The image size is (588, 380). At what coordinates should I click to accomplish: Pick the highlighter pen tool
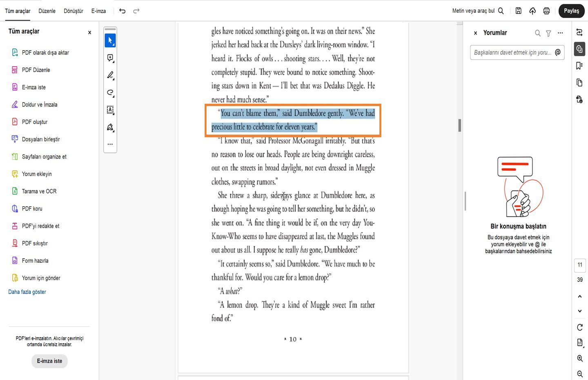point(110,75)
